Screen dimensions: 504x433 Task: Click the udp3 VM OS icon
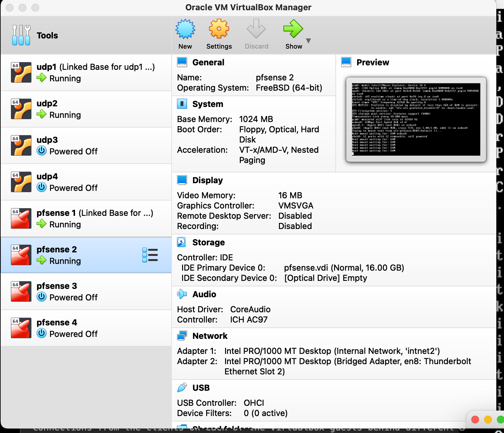click(x=21, y=145)
